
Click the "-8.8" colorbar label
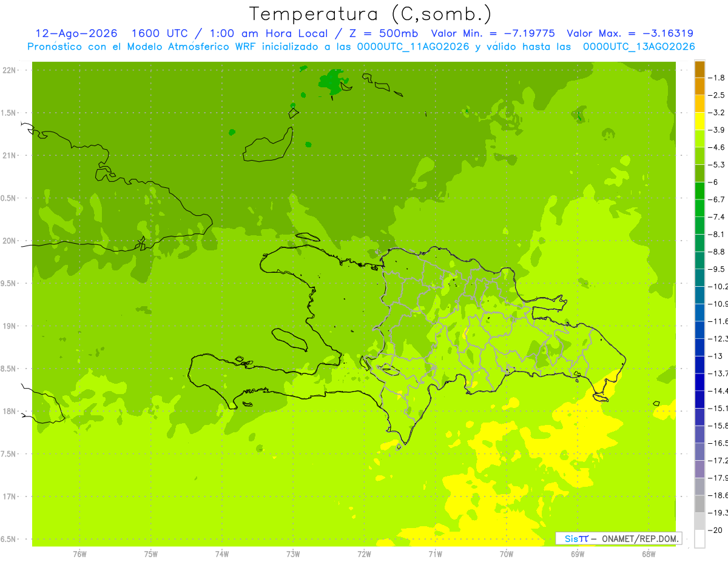[x=718, y=252]
